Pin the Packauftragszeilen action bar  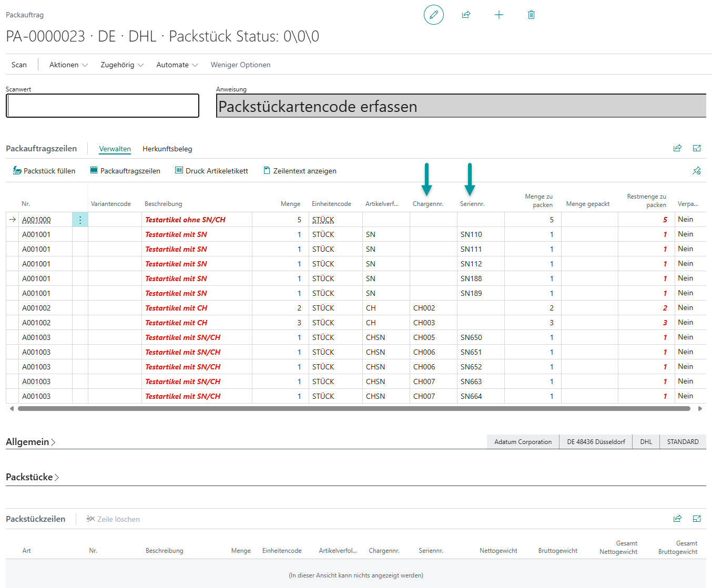point(697,171)
